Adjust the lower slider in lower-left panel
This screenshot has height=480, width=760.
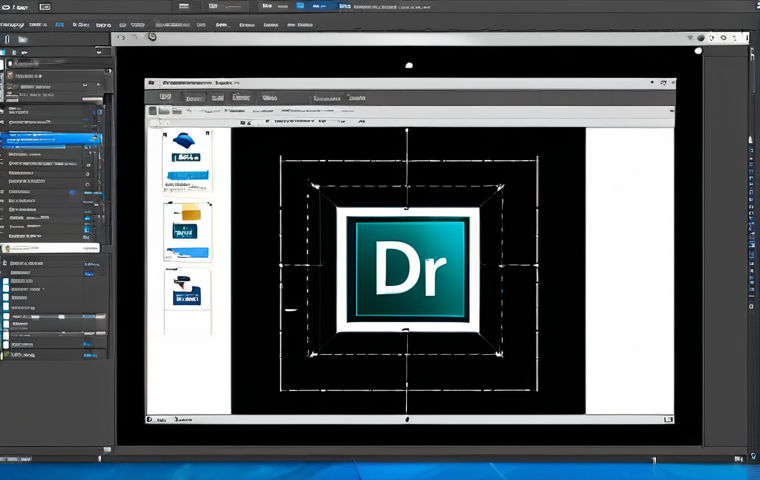(x=58, y=334)
